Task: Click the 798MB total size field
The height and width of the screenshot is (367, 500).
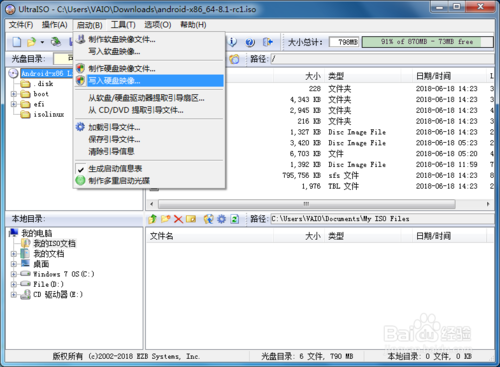Action: (344, 42)
